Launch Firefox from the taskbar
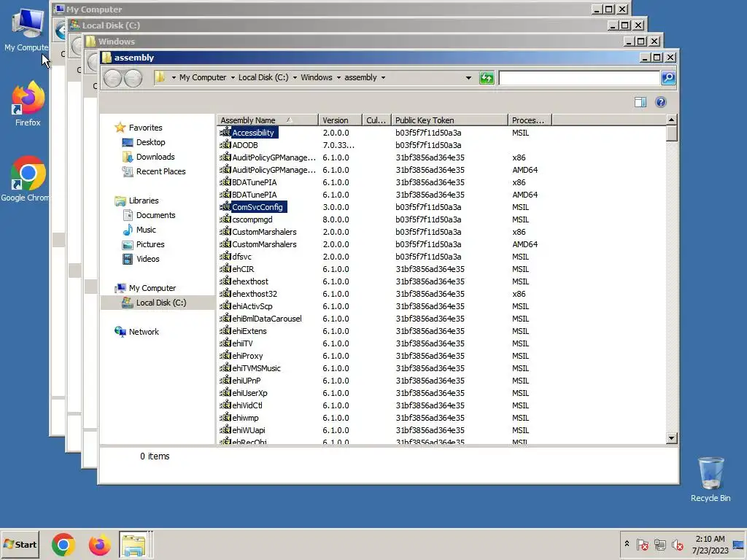 [99, 545]
